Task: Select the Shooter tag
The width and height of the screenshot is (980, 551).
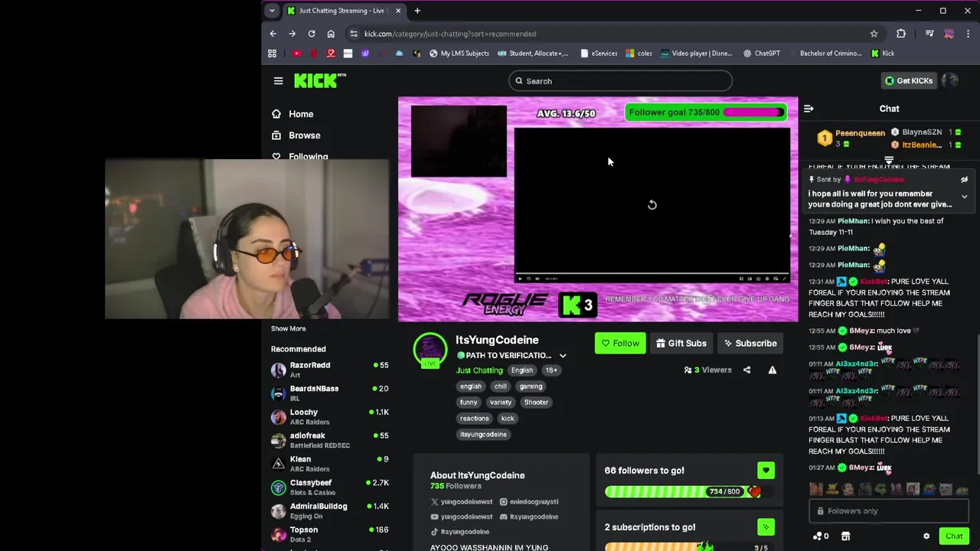Action: point(536,403)
